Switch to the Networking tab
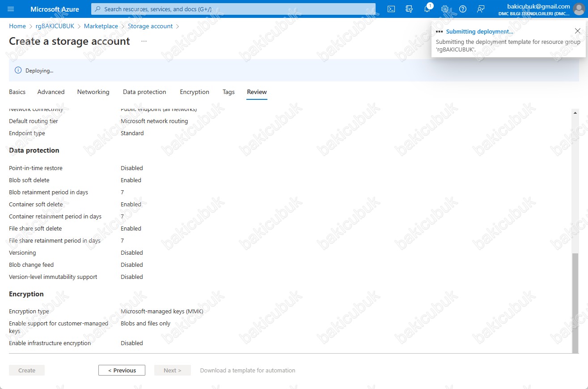588x389 pixels. pos(93,92)
